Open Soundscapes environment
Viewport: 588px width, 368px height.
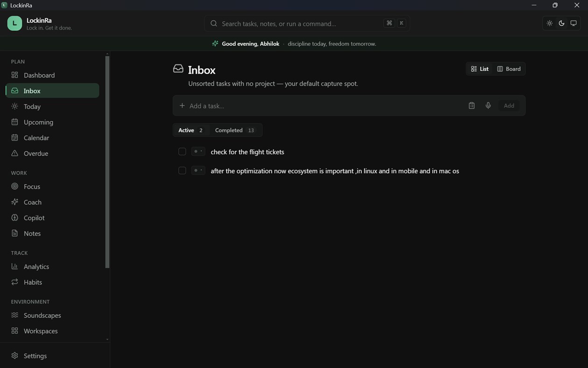[52, 315]
